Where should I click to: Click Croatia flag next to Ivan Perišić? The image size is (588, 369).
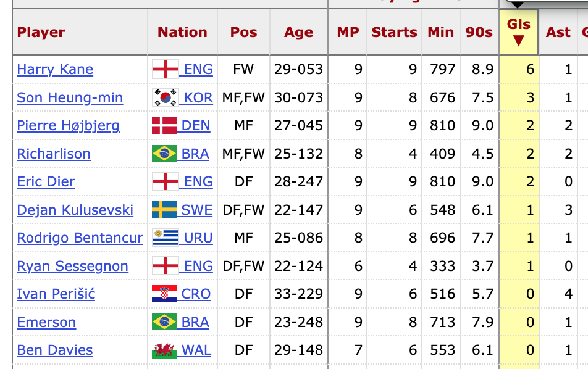[165, 294]
